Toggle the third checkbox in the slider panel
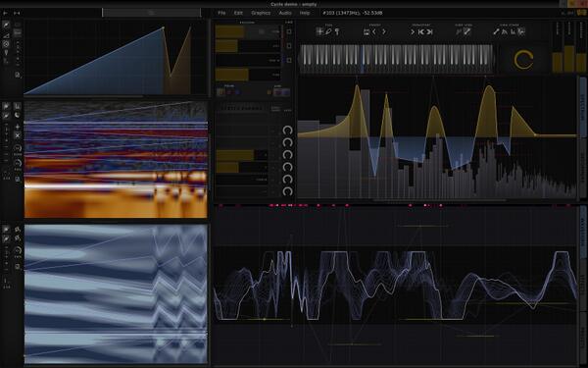 [x=289, y=60]
